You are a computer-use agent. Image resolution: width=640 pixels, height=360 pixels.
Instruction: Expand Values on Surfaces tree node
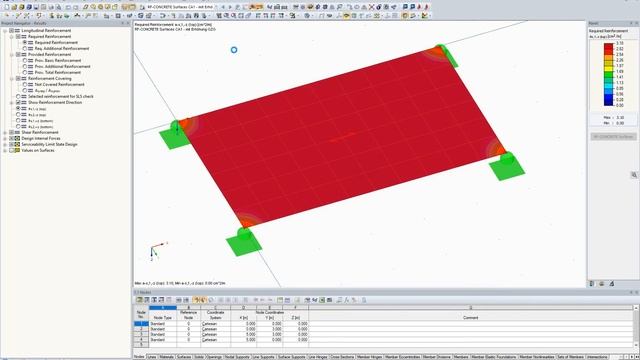click(5, 150)
